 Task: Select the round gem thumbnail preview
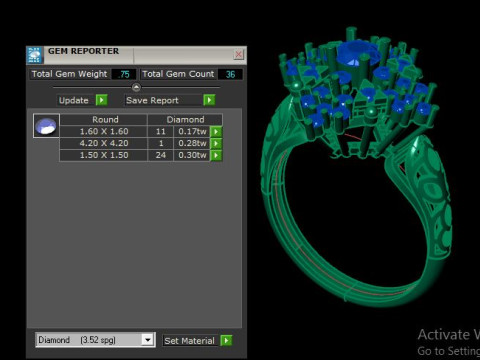coord(46,126)
